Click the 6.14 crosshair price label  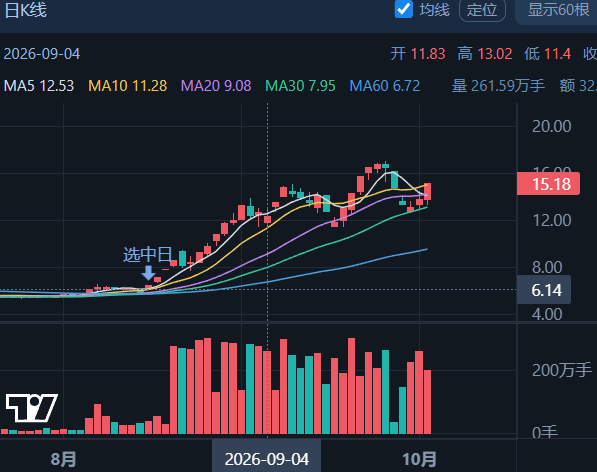(x=544, y=290)
